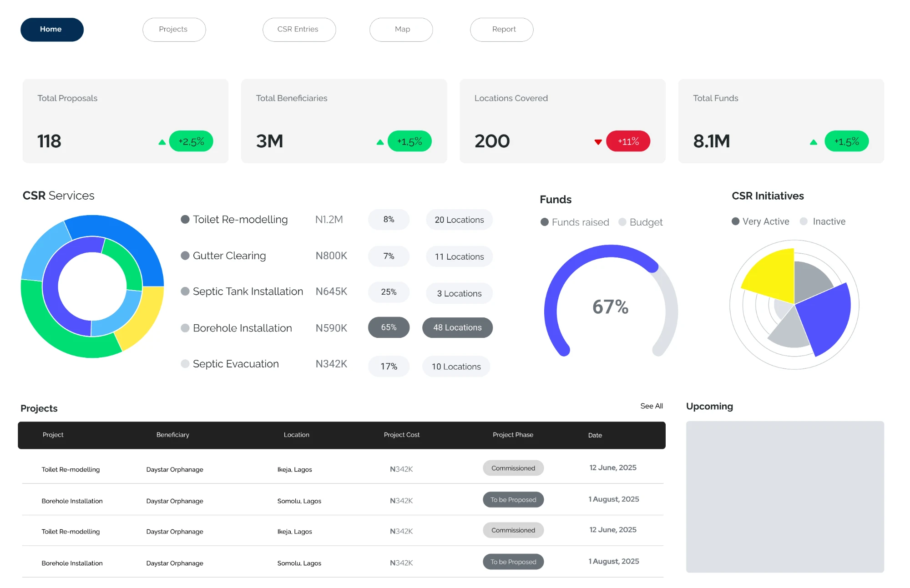The image size is (910, 588).
Task: Toggle the Inactive legend dot
Action: (804, 221)
